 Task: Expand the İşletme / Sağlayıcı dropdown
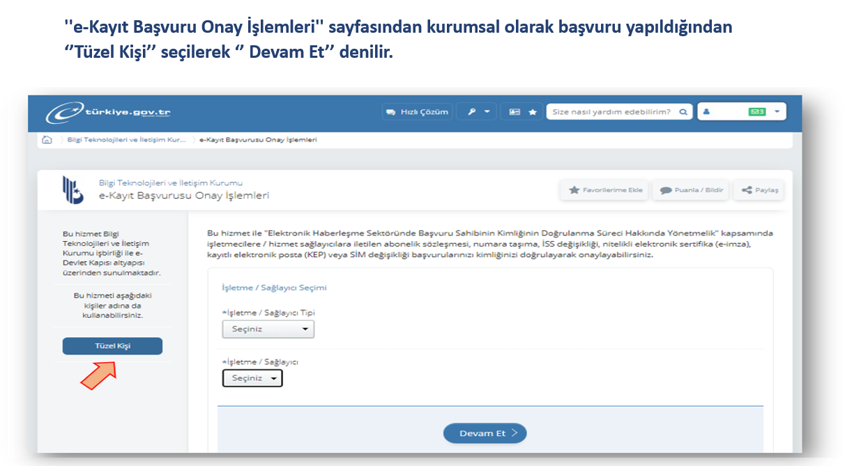(x=252, y=378)
